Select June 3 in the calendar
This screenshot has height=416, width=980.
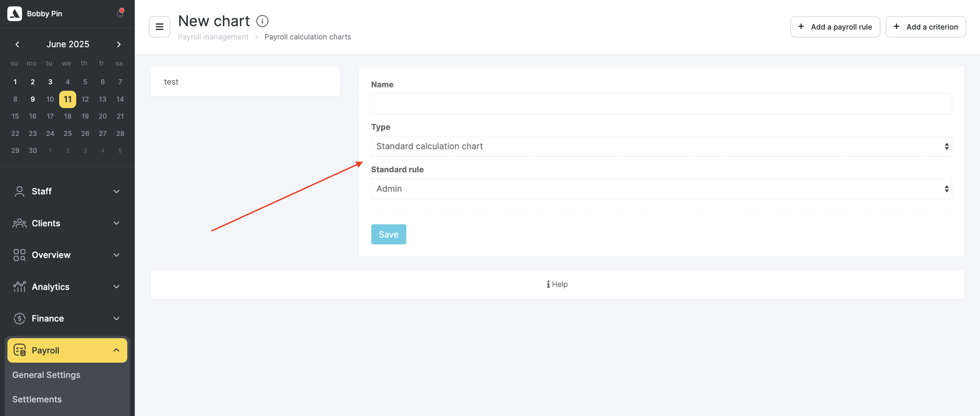tap(50, 82)
